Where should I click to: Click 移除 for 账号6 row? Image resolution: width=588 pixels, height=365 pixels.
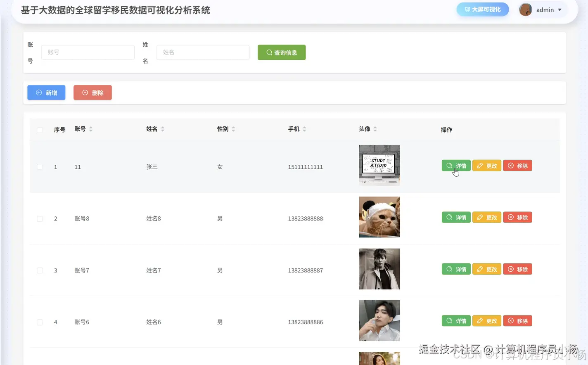coord(517,321)
